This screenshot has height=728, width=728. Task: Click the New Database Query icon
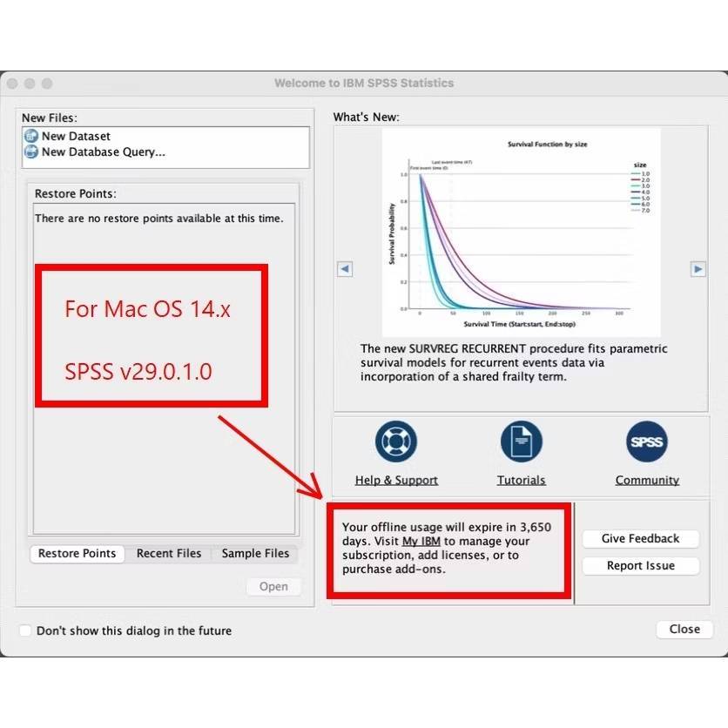coord(31,152)
